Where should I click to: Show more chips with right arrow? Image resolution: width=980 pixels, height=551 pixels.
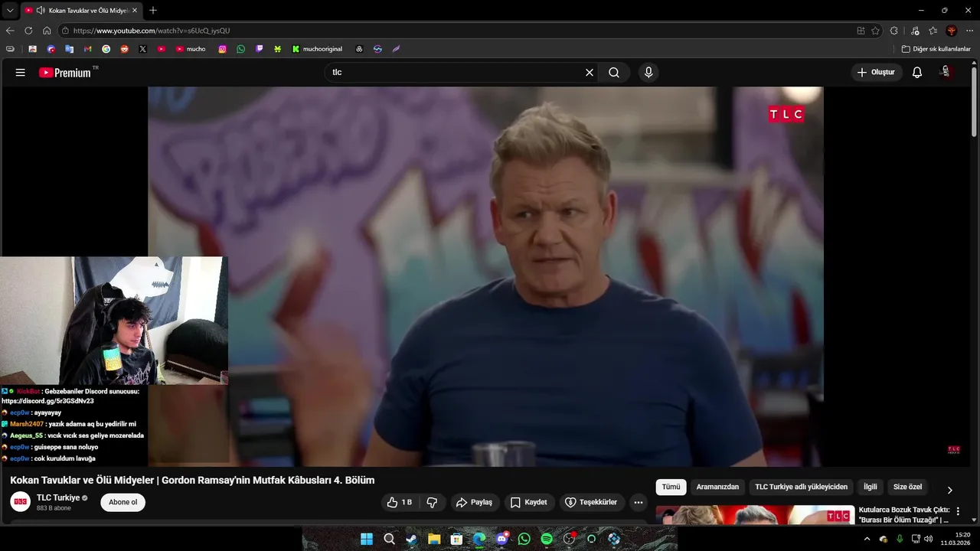tap(950, 490)
